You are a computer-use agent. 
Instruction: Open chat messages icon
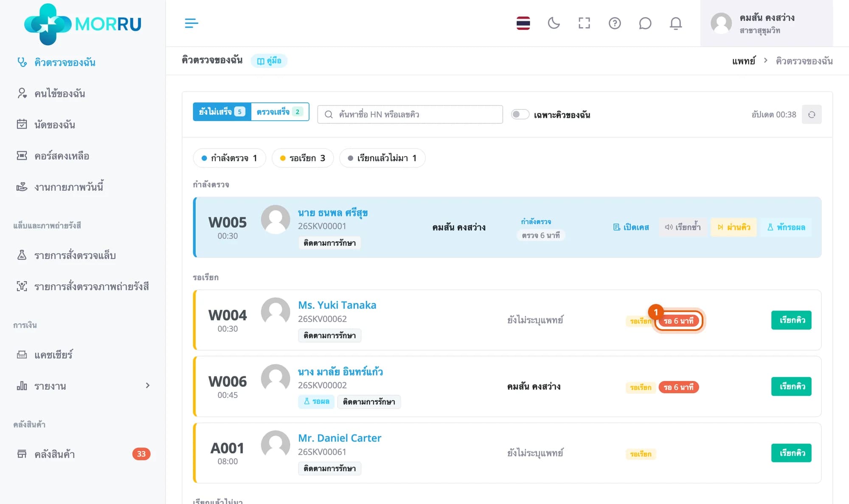point(645,23)
